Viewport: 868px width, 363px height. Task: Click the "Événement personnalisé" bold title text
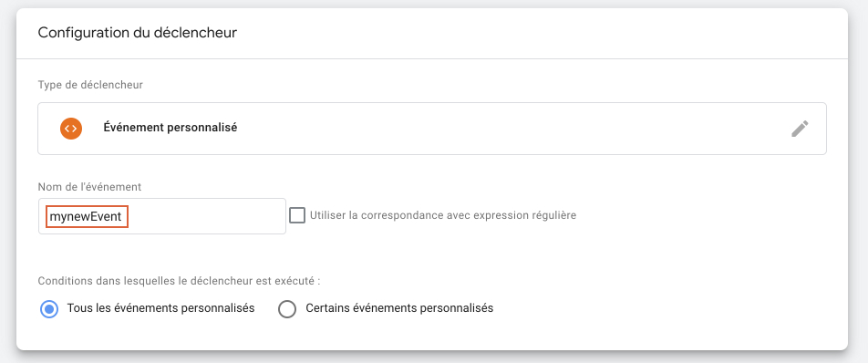tap(170, 128)
